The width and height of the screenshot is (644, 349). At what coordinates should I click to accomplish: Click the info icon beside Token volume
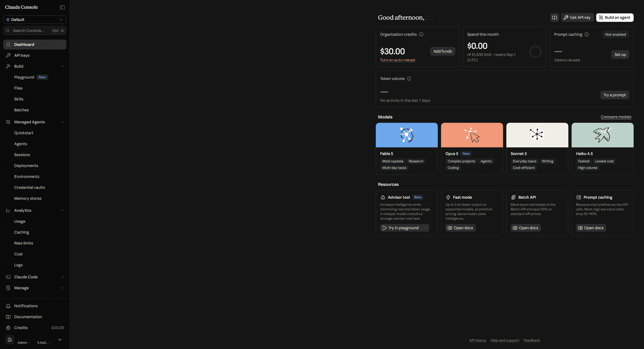[409, 79]
